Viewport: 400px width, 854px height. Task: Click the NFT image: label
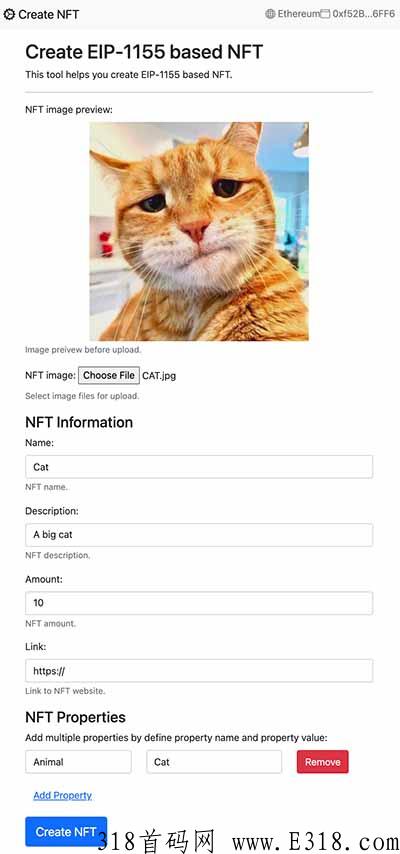(50, 375)
